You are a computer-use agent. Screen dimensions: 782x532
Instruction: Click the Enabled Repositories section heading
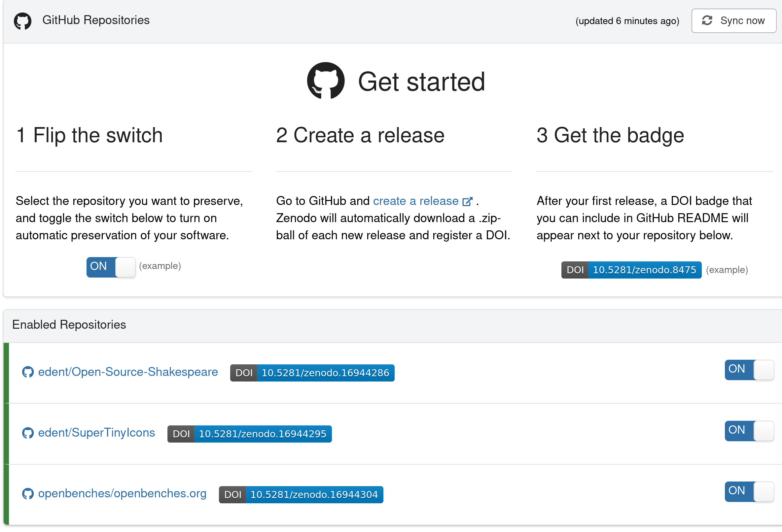(69, 325)
